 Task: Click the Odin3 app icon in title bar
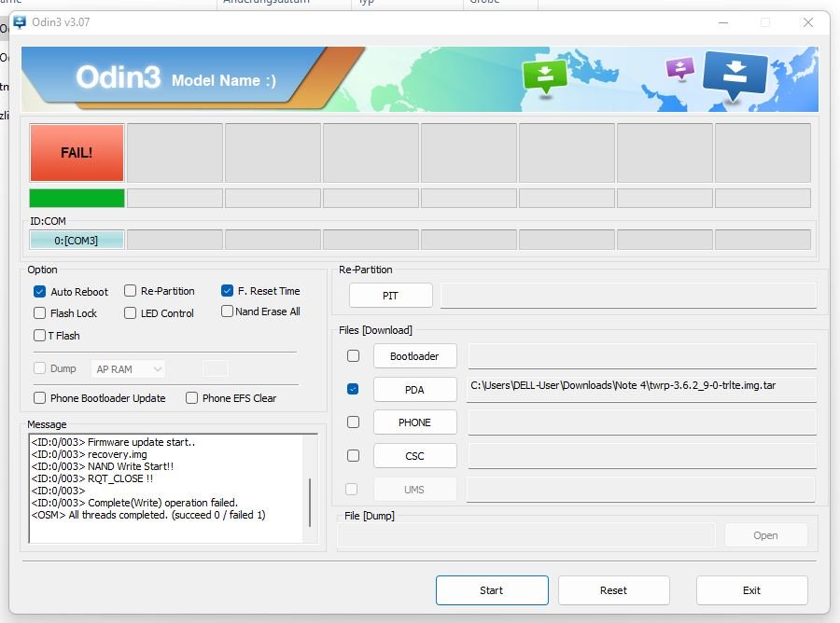pos(20,22)
